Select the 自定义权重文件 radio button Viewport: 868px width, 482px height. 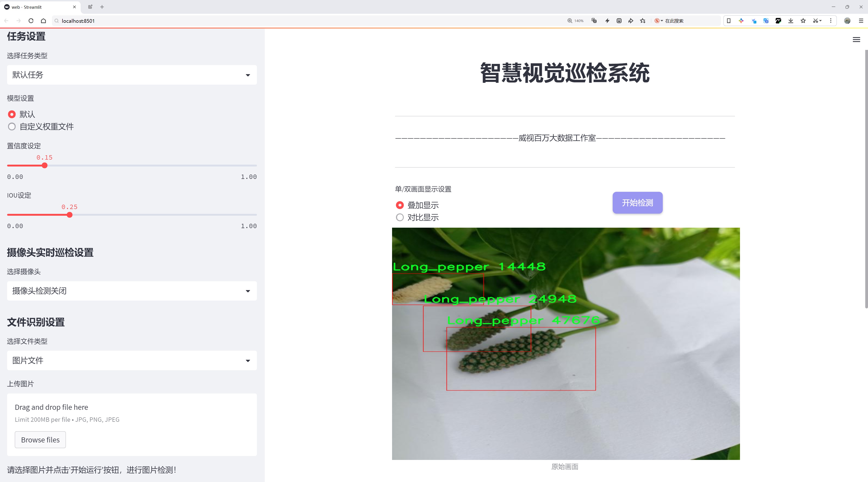[12, 127]
